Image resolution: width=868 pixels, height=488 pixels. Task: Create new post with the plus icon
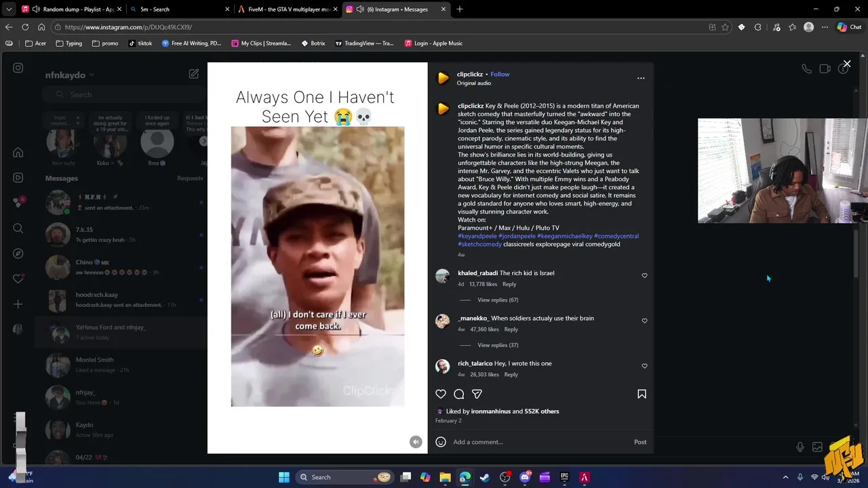[18, 304]
